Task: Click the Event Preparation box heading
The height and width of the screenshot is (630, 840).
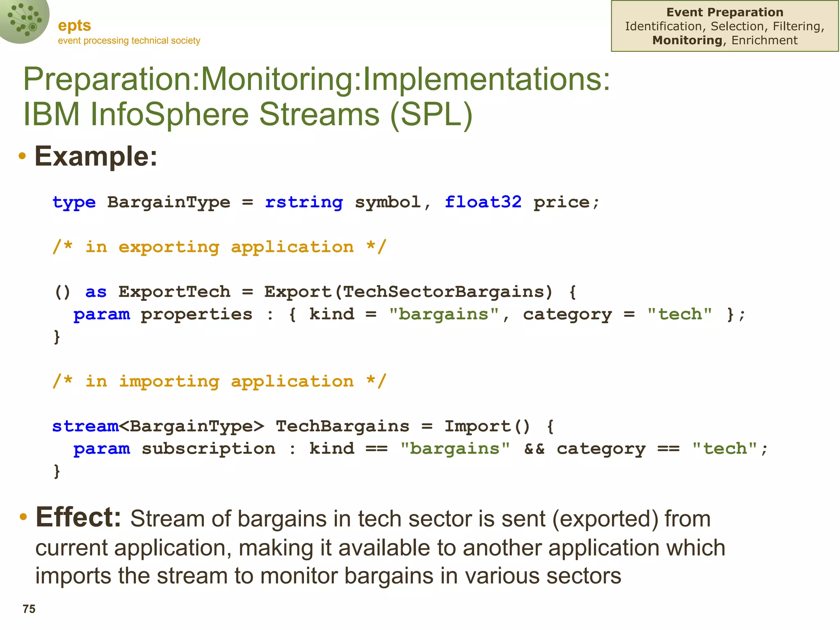Action: 724,12
